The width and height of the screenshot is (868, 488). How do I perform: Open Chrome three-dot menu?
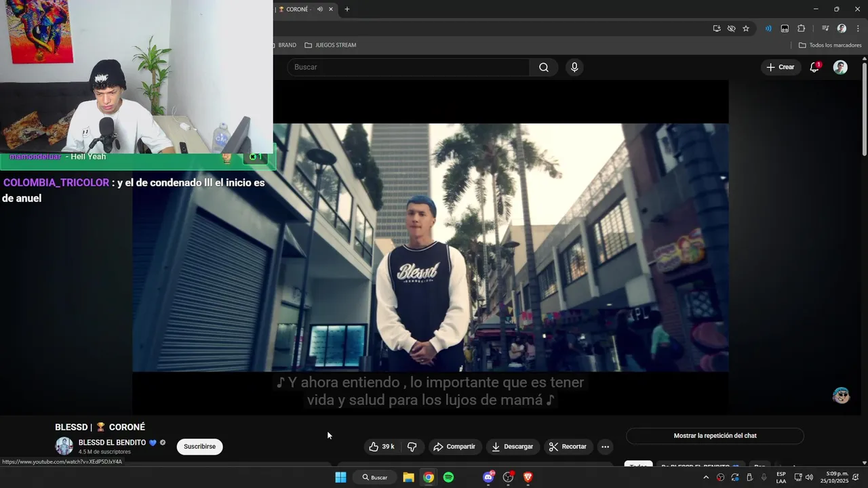(858, 28)
